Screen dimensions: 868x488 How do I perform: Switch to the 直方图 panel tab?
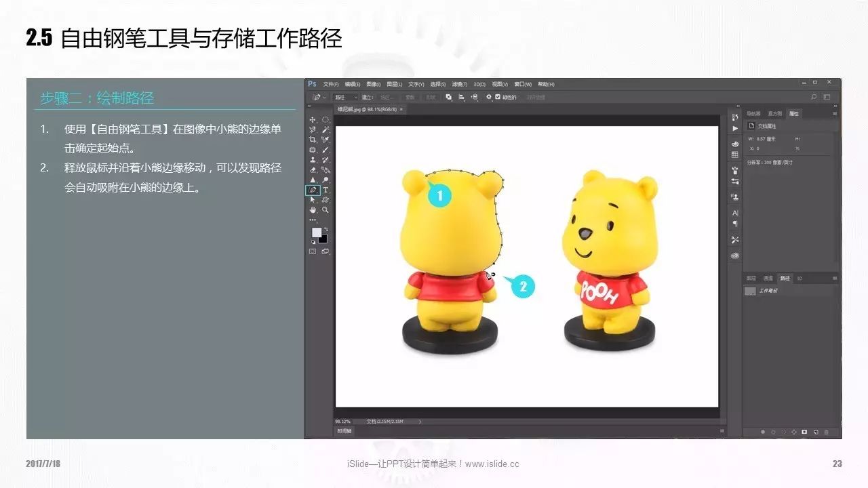click(x=775, y=113)
